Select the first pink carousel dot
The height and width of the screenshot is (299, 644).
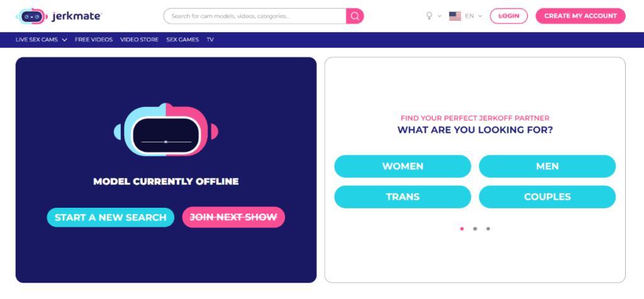[x=462, y=228]
